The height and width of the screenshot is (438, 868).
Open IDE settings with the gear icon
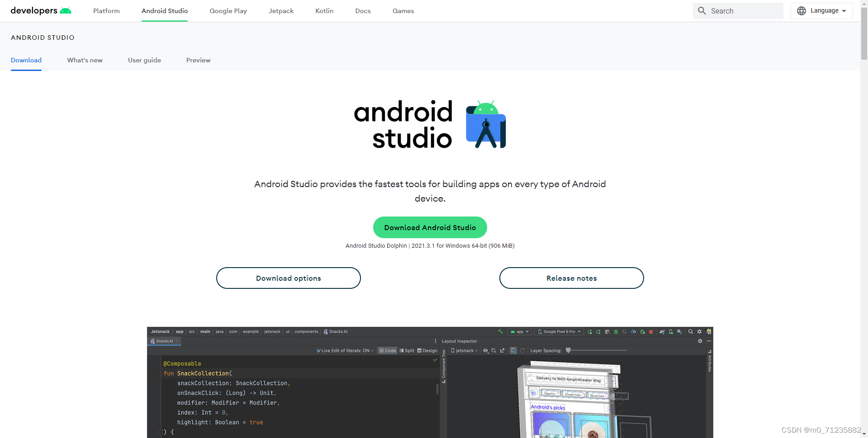point(699,331)
